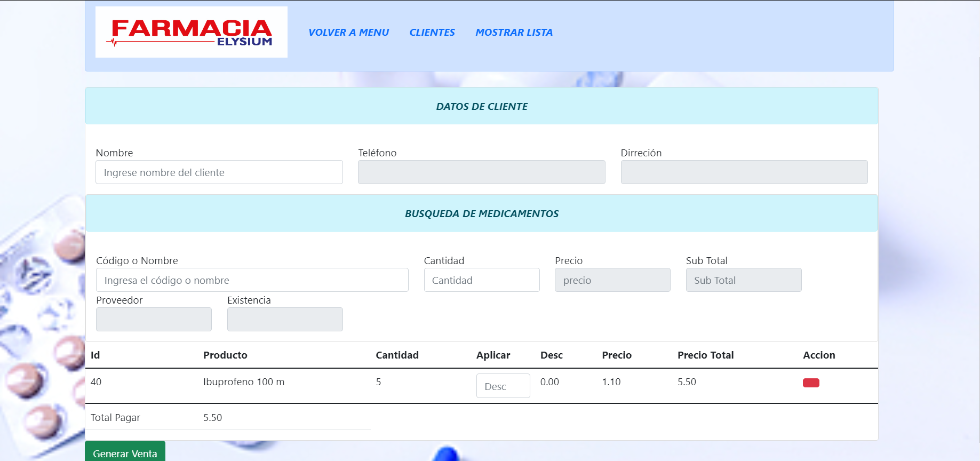This screenshot has width=980, height=461.
Task: Select the Ibuprofeno 100 m product cell
Action: point(244,382)
